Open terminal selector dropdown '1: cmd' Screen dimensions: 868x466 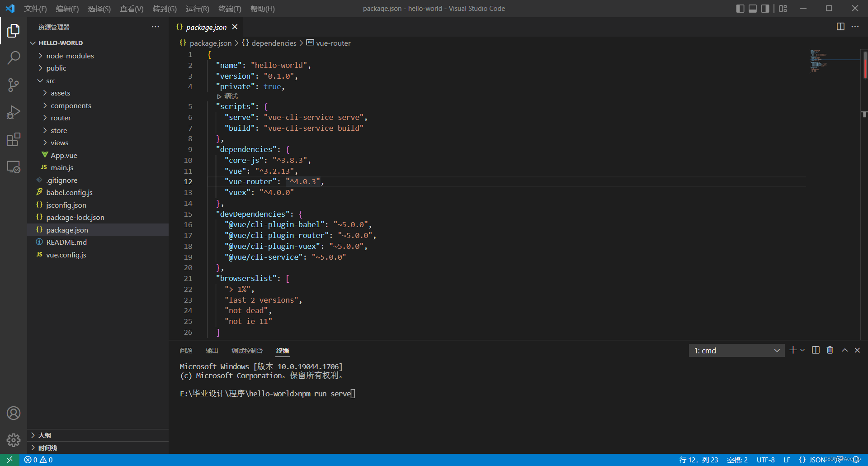click(x=736, y=351)
